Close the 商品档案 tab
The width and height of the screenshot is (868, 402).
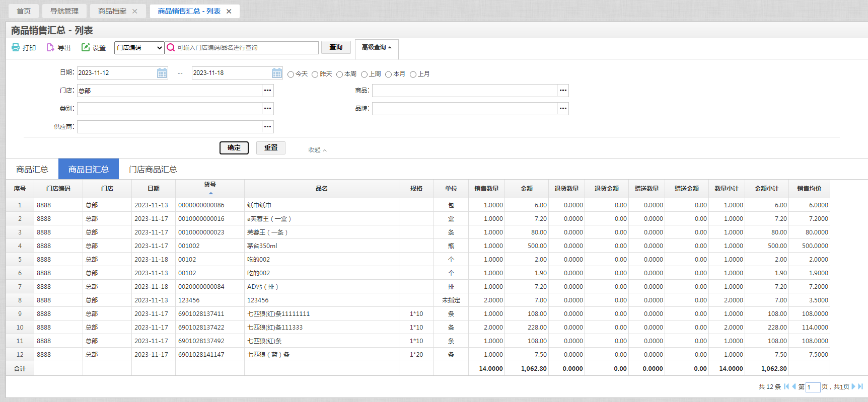[134, 11]
